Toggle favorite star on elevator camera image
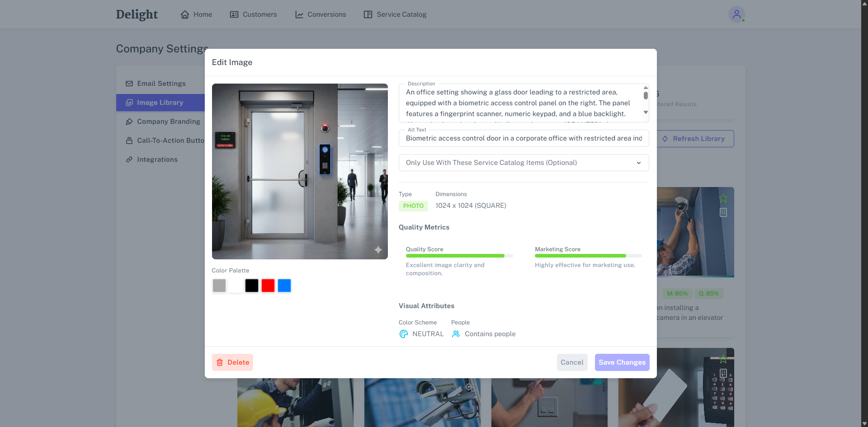 tap(723, 198)
